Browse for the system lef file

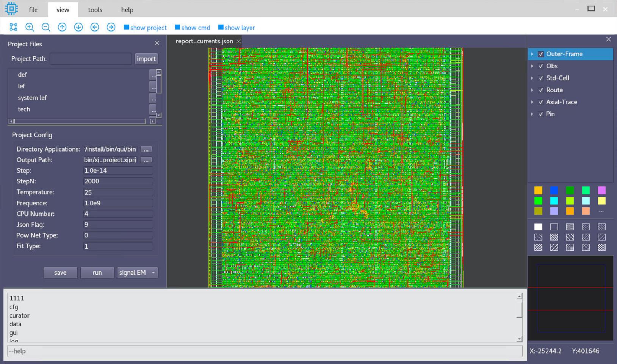(153, 98)
